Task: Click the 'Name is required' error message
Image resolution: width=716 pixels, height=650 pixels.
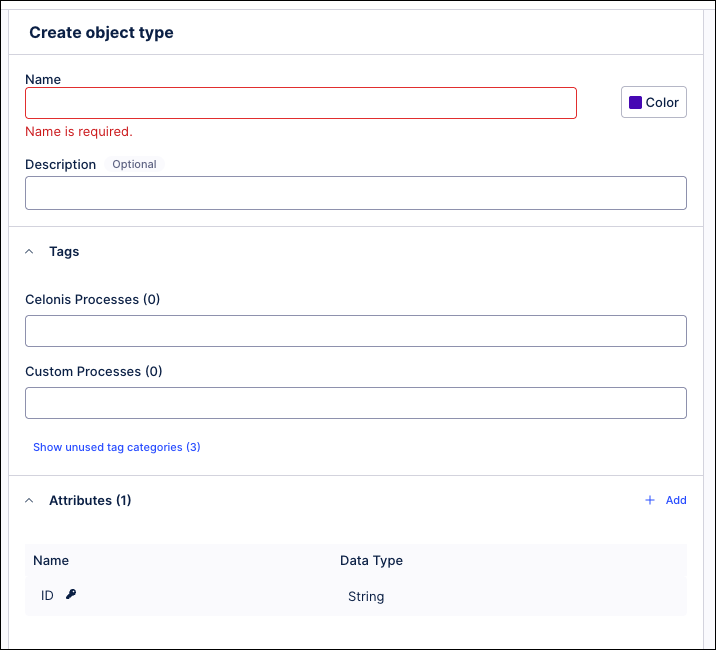Action: click(x=79, y=131)
